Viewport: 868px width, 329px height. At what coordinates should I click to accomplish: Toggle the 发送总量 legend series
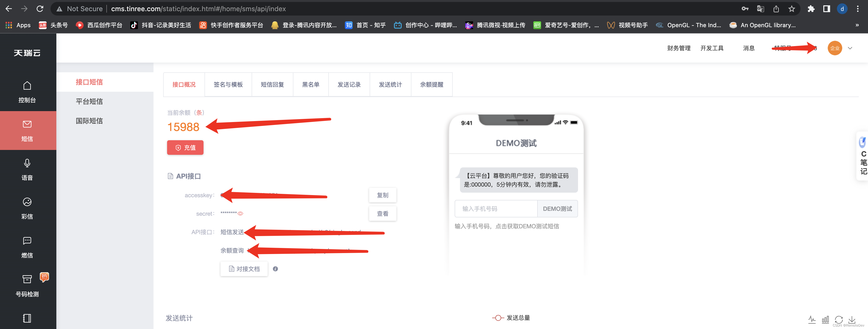click(511, 318)
